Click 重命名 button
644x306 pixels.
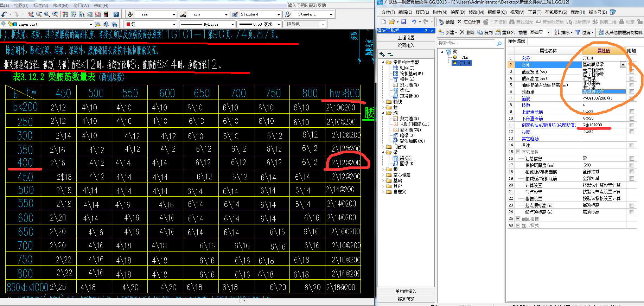505,32
